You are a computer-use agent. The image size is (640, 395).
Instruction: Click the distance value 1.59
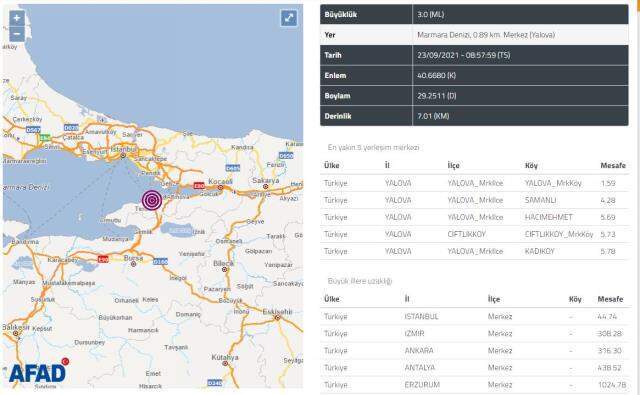[608, 184]
